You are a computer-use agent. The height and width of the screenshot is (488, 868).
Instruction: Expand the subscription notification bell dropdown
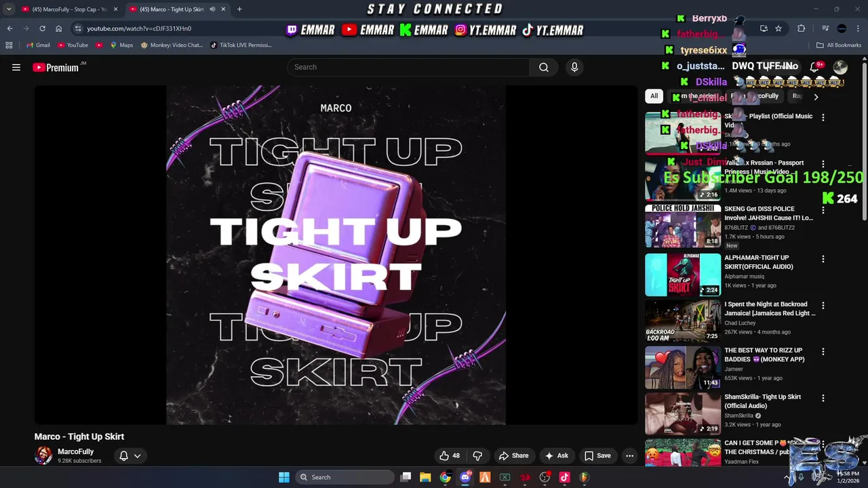(x=130, y=455)
